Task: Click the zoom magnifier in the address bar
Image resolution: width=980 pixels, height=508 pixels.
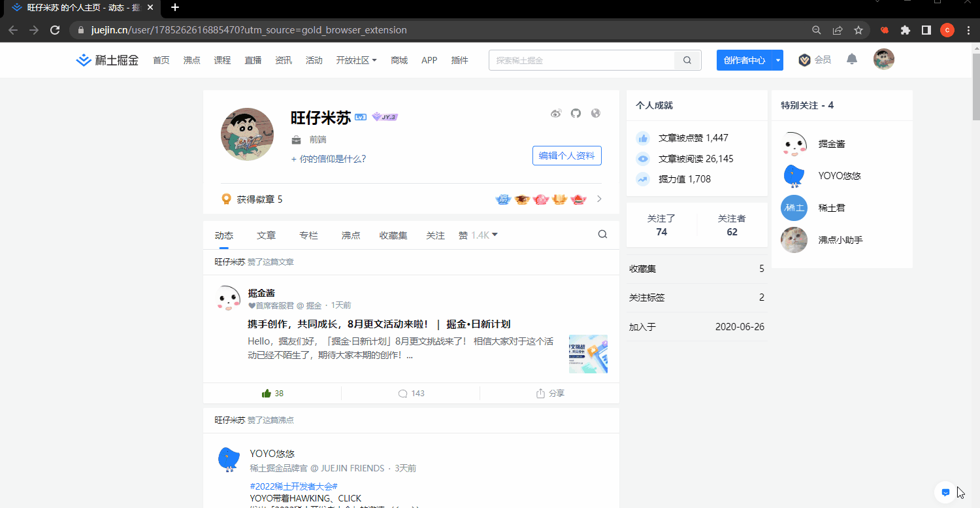Action: 817,30
